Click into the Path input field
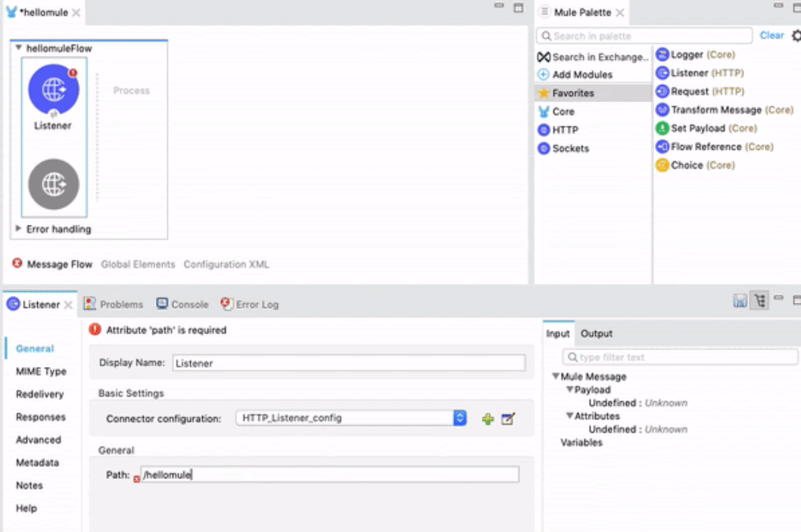 coord(330,474)
